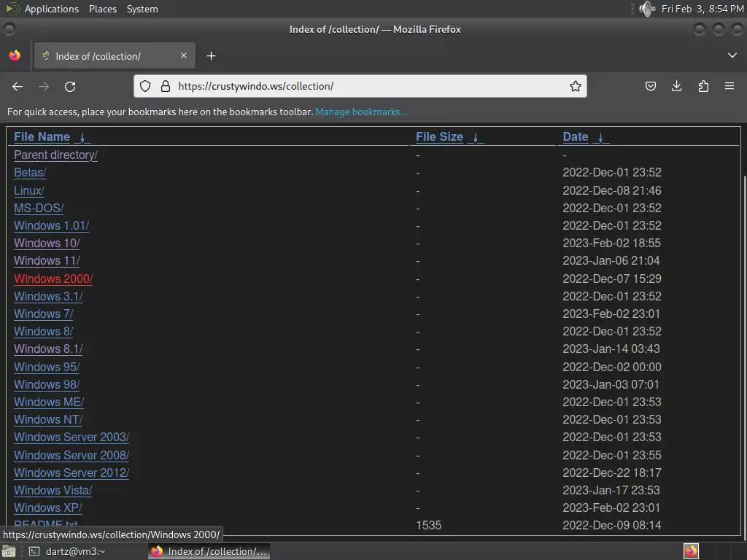Sort by the File Size column header
Viewport: 747px width, 560px height.
pos(439,136)
